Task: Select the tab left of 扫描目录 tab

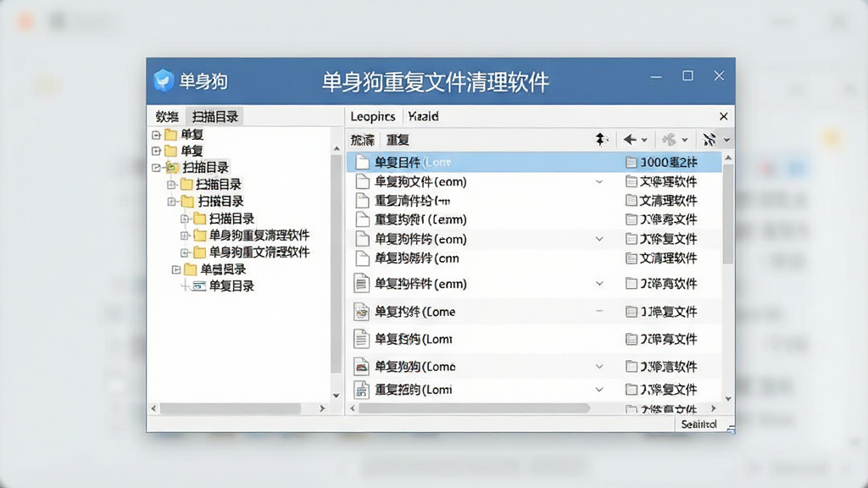Action: tap(167, 116)
